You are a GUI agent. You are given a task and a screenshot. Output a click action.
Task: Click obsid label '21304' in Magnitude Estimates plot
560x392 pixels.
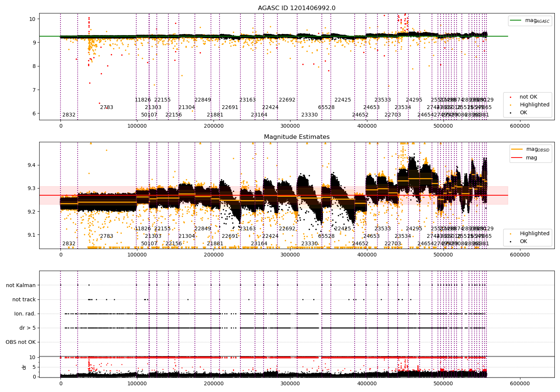[187, 236]
